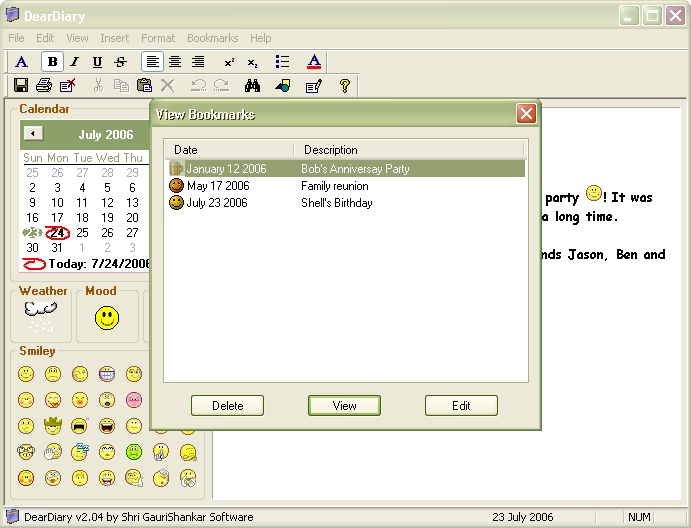
Task: Open the Insert menu
Action: tap(115, 38)
